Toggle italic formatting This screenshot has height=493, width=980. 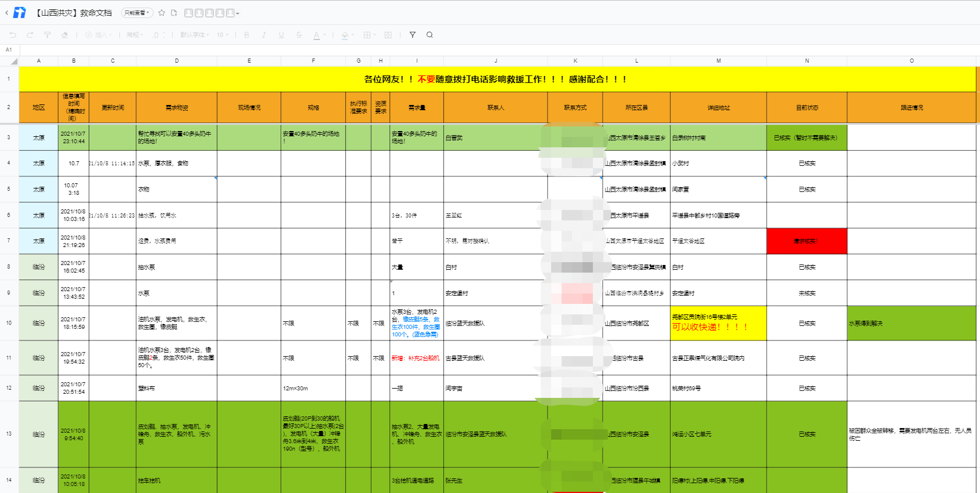tap(264, 35)
